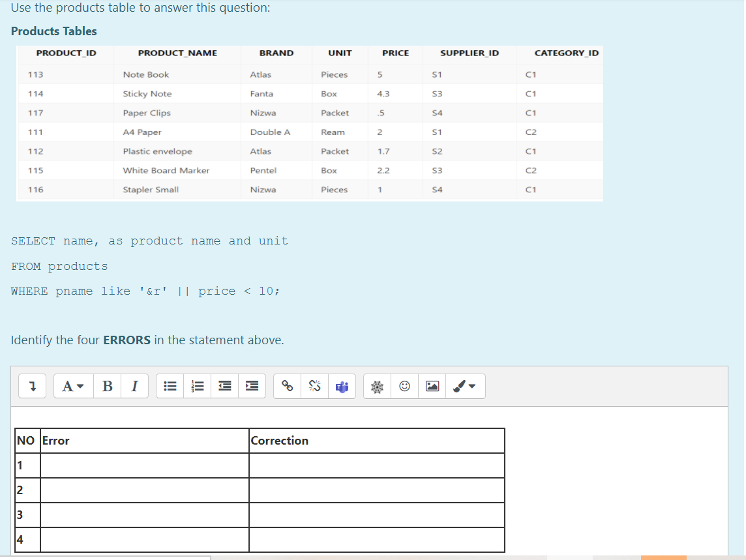Open the paragraph styles dropdown
746x560 pixels.
pyautogui.click(x=73, y=386)
